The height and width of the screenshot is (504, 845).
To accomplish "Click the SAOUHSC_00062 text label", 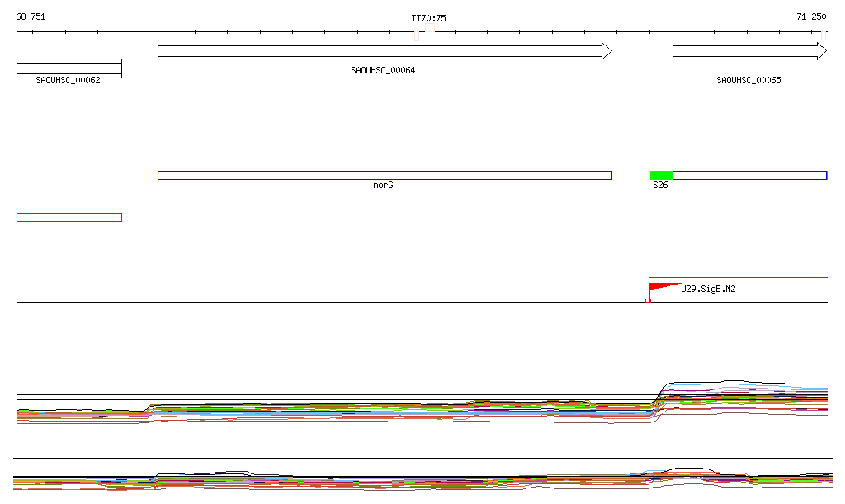I will point(68,80).
